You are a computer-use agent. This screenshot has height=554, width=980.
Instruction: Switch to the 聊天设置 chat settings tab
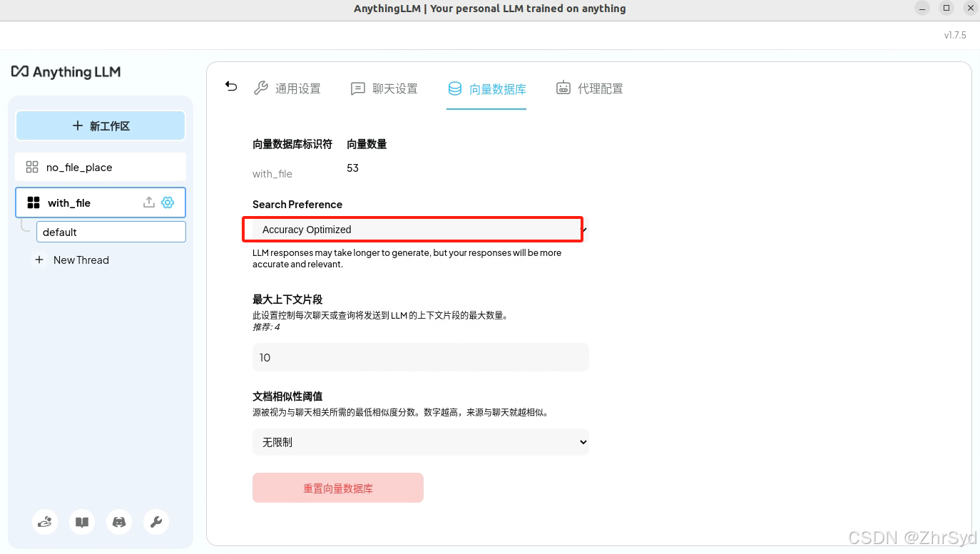coord(384,88)
